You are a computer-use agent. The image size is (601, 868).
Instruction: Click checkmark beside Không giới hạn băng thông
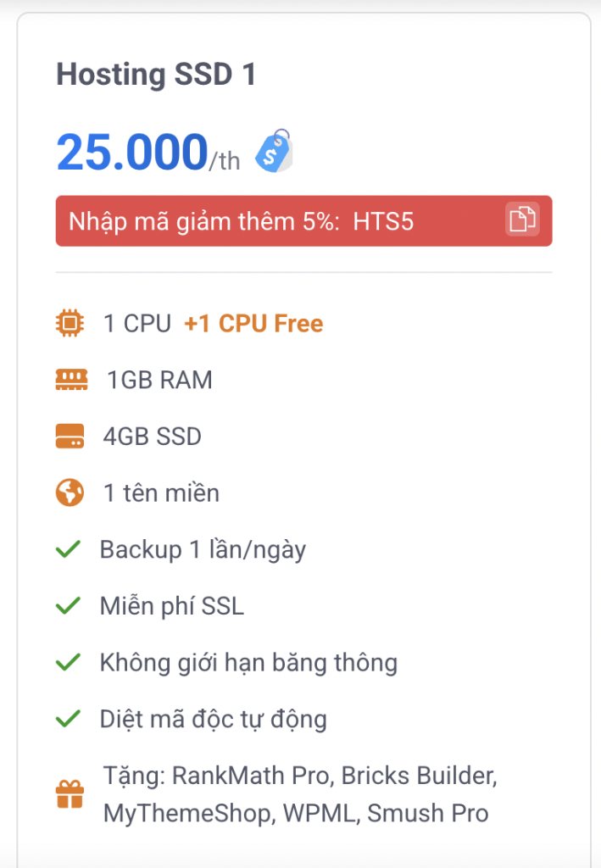(x=67, y=663)
